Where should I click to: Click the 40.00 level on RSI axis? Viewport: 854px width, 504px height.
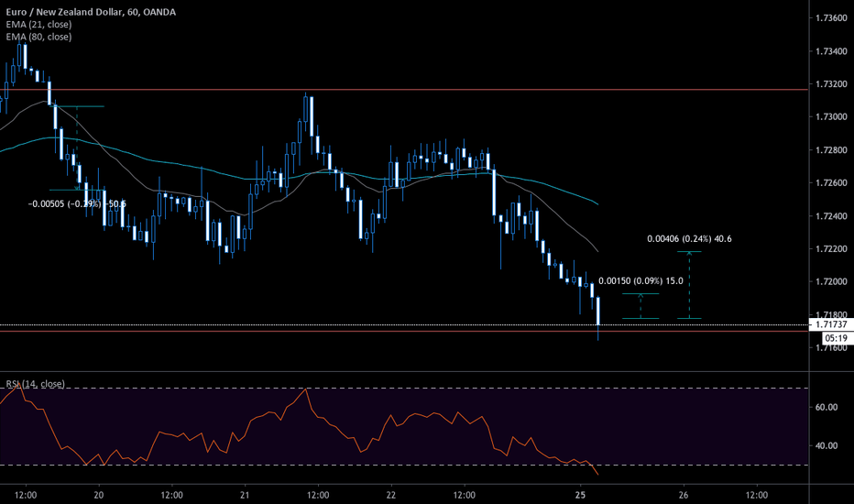click(x=827, y=446)
